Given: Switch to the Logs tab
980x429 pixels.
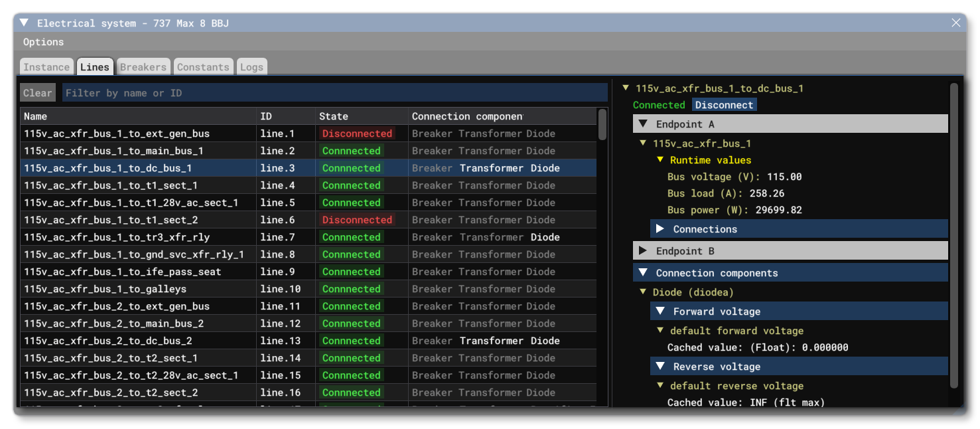Looking at the screenshot, I should coord(251,66).
